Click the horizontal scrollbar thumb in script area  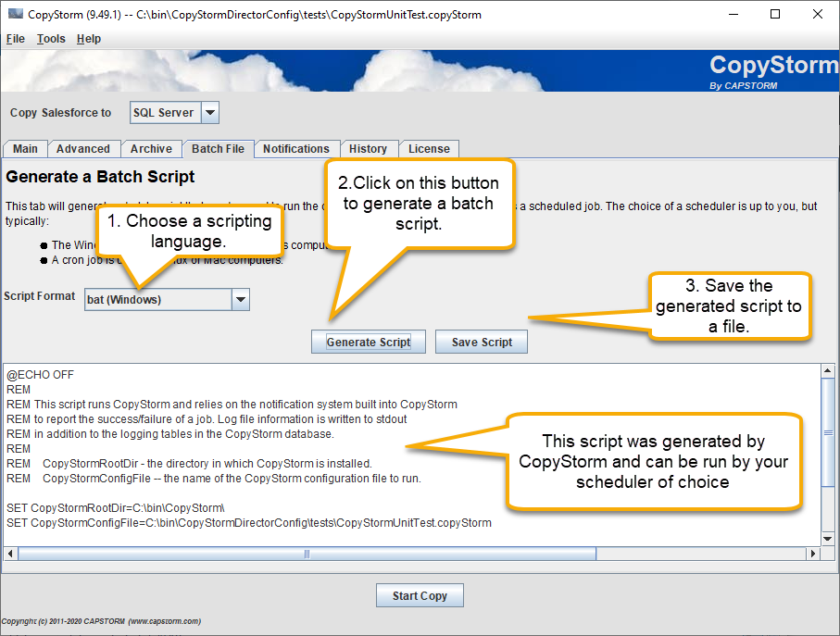tap(307, 554)
